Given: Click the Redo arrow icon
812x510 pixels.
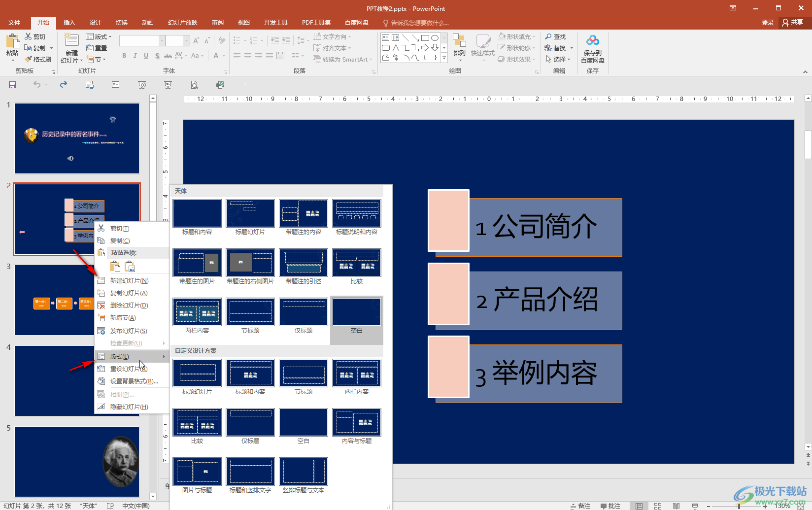Looking at the screenshot, I should [x=64, y=85].
